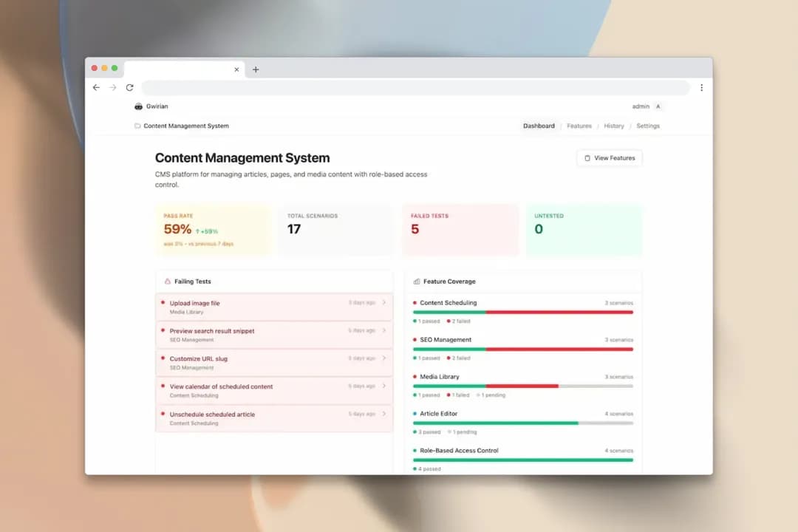The height and width of the screenshot is (532, 798).
Task: Click the Article Editor coverage bar
Action: click(523, 423)
